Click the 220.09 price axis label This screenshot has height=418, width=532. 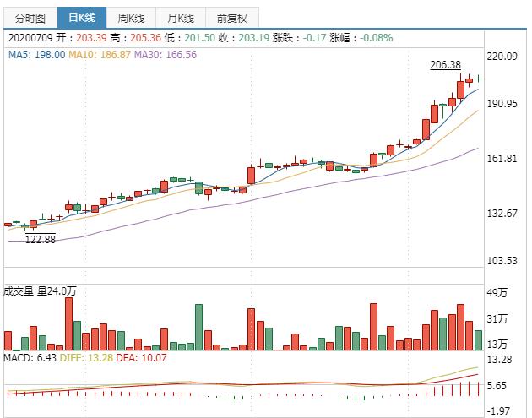[x=505, y=56]
